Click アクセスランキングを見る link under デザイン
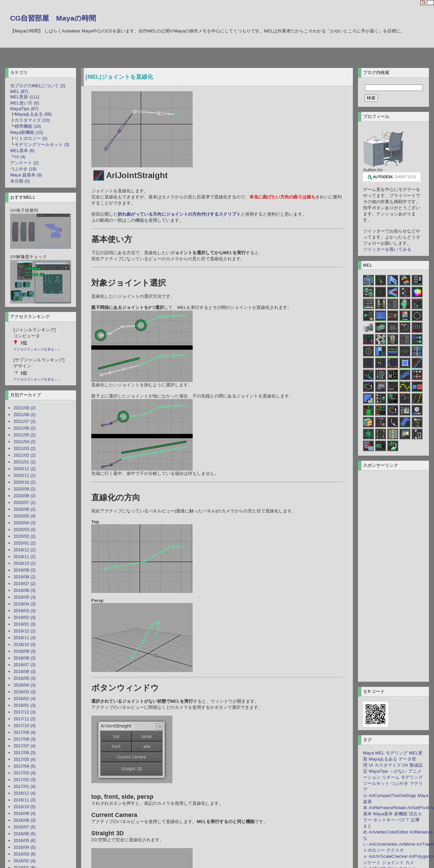 tap(37, 380)
